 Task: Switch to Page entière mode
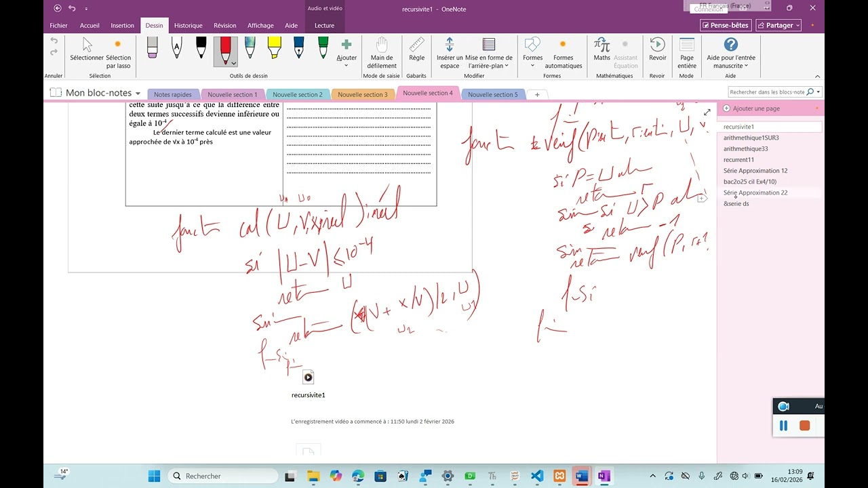687,53
